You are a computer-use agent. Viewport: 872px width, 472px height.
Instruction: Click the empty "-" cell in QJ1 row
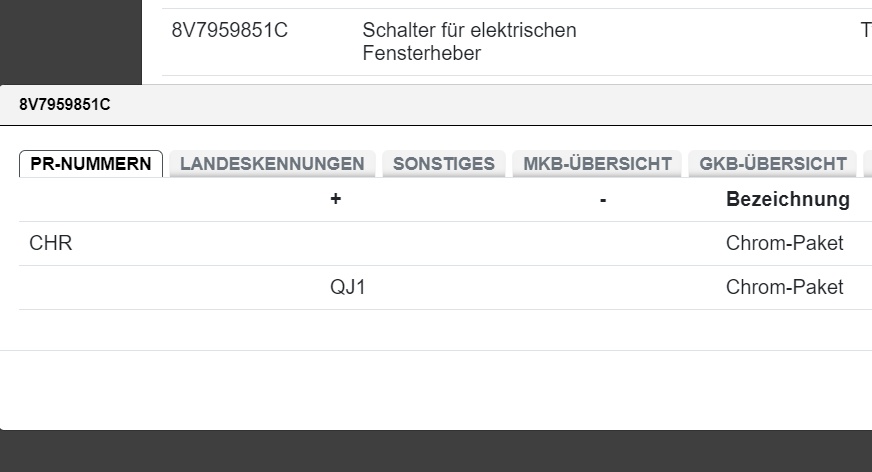(603, 287)
